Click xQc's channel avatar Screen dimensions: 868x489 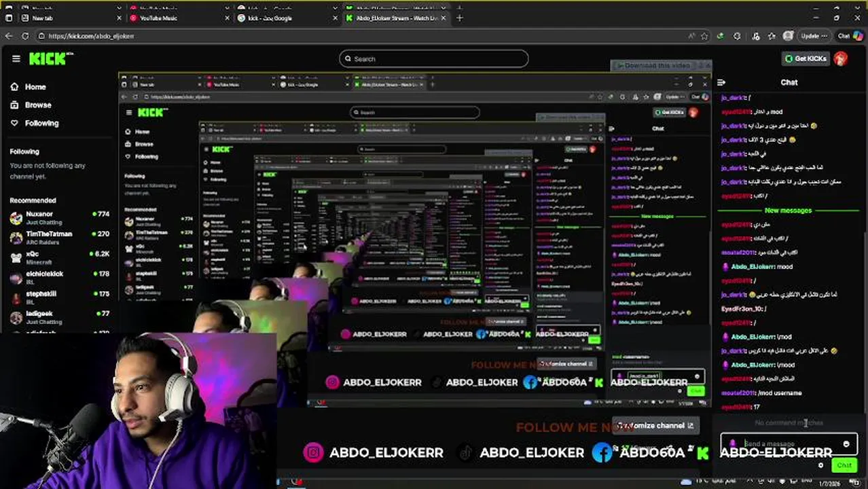(16, 257)
